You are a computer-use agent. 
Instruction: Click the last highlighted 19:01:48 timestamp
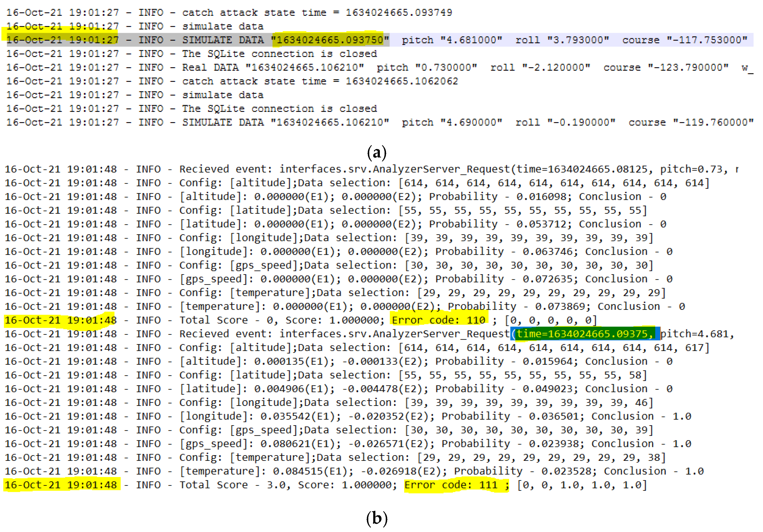click(92, 485)
